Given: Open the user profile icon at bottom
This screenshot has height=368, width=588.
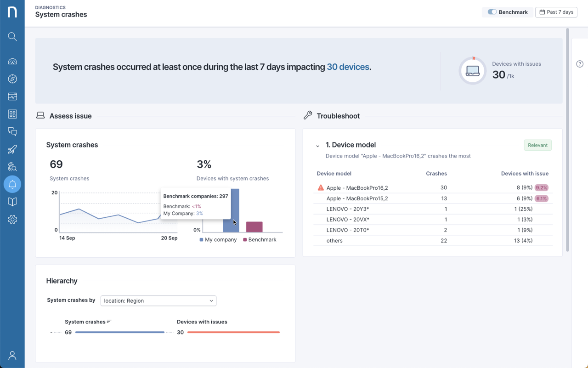Looking at the screenshot, I should click(12, 356).
